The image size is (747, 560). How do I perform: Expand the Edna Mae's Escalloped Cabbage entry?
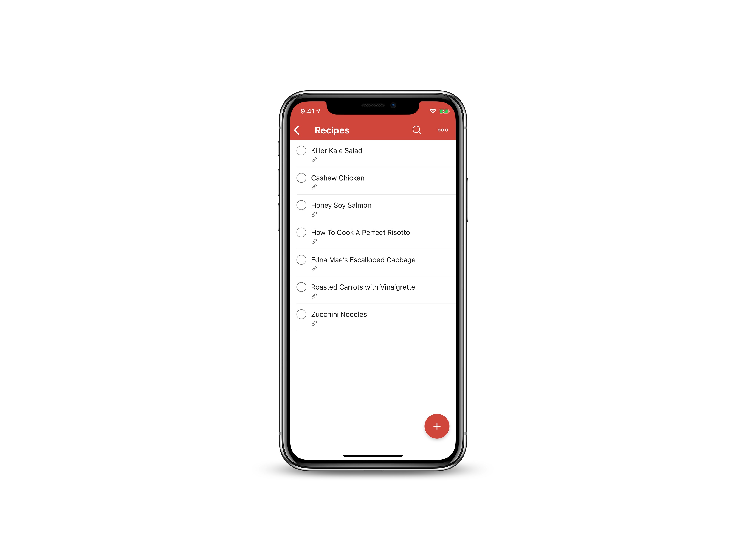coord(363,259)
